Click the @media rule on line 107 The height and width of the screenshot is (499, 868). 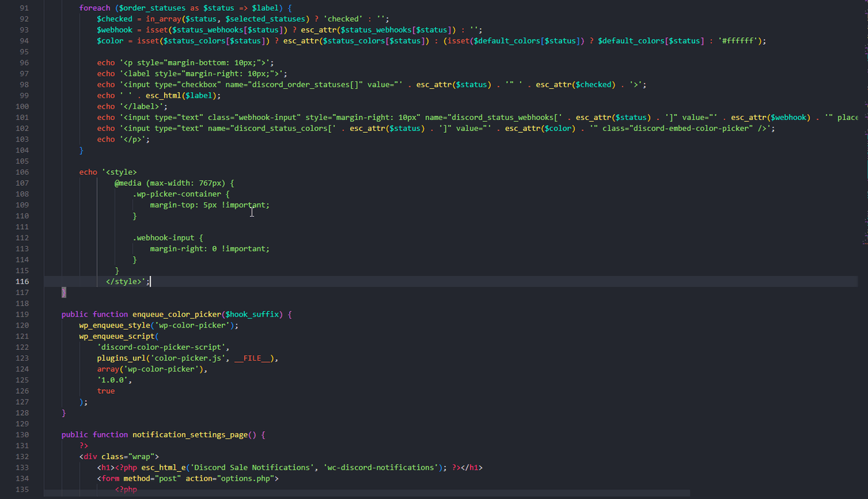(127, 183)
